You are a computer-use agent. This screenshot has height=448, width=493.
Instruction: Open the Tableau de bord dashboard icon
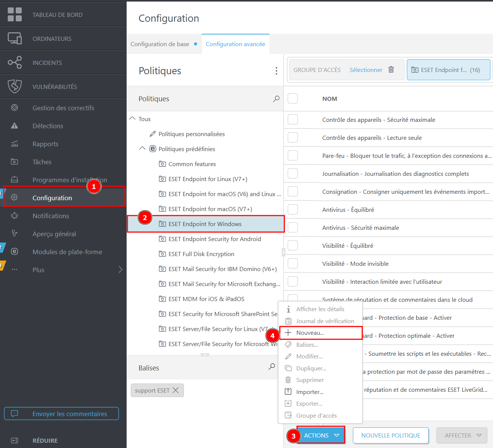tap(15, 15)
